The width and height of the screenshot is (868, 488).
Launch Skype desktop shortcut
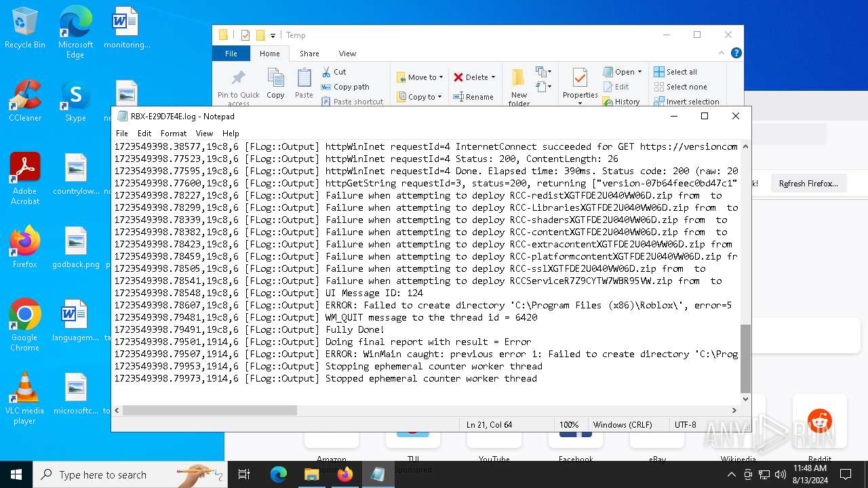[75, 101]
